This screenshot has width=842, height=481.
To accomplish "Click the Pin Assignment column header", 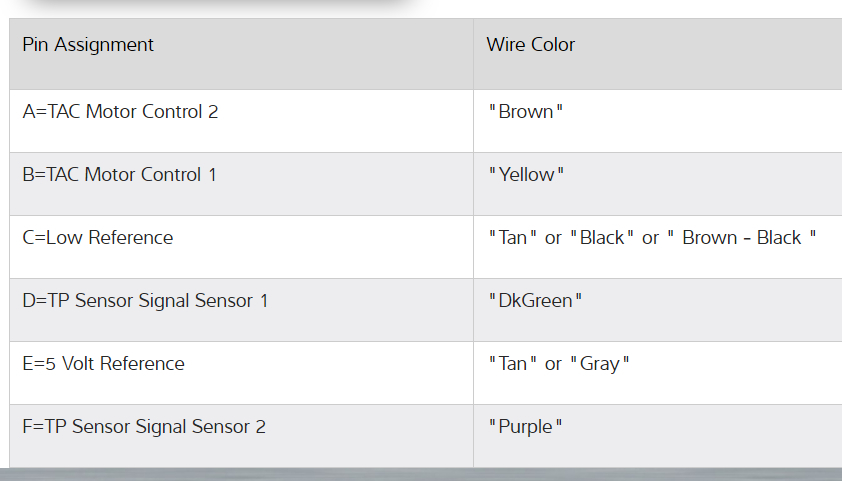I will click(88, 45).
